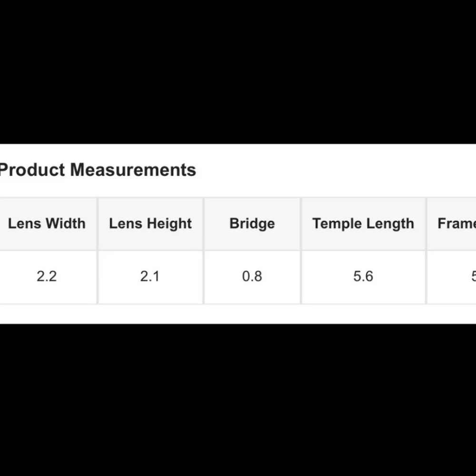The width and height of the screenshot is (476, 476).
Task: Select the 5.6 temple length value
Action: (x=363, y=277)
